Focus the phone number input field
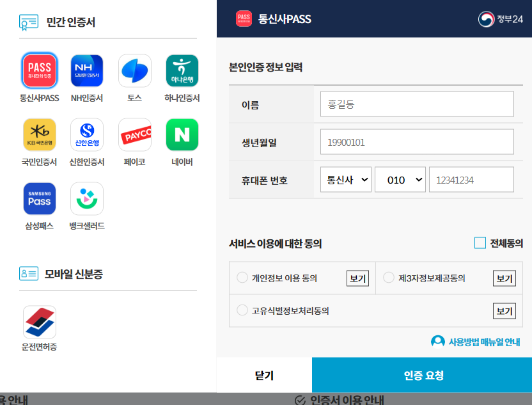532x405 pixels. pyautogui.click(x=471, y=180)
